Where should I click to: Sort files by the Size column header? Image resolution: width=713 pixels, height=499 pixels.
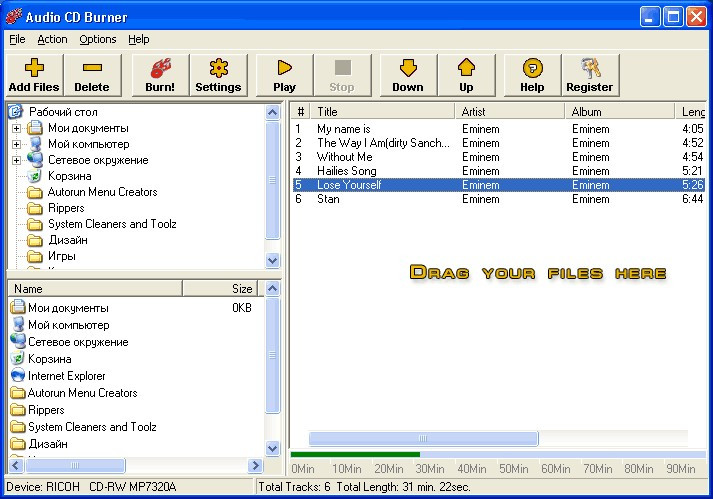click(220, 289)
